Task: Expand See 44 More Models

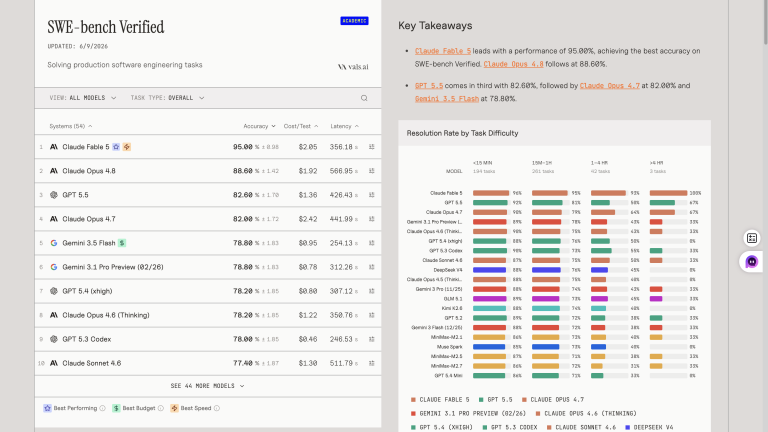Action: [207, 386]
